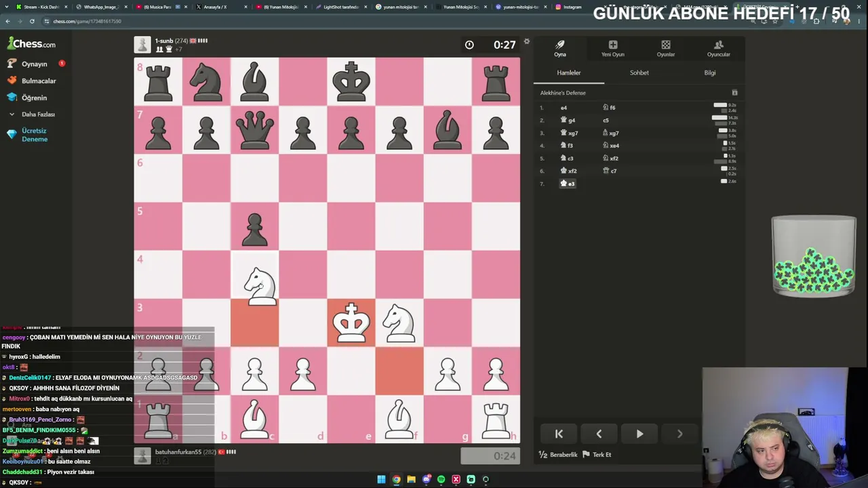The height and width of the screenshot is (488, 868).
Task: Open Spotify from the taskbar
Action: (x=441, y=480)
